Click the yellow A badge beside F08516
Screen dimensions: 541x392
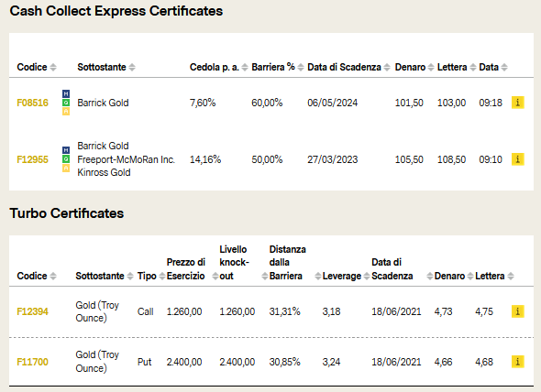(x=66, y=112)
